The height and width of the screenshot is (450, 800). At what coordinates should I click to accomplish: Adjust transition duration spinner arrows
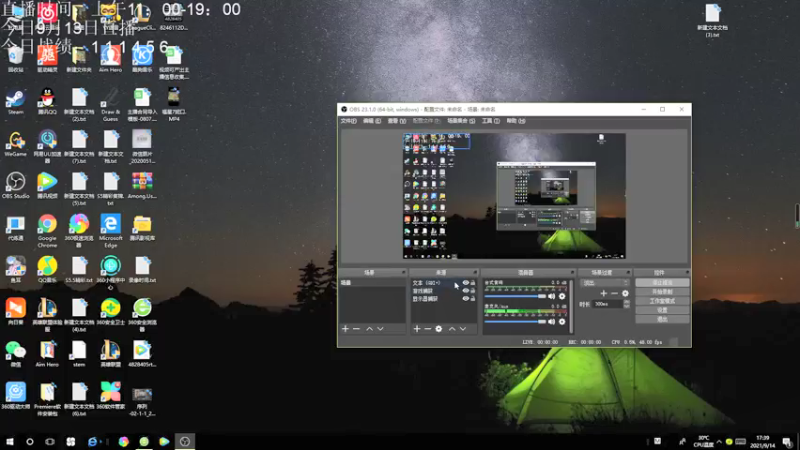[x=627, y=304]
